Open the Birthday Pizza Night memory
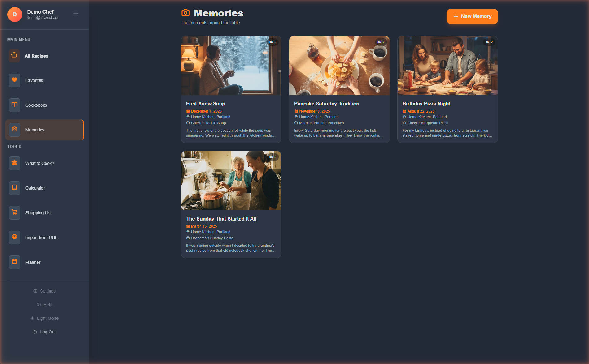Image resolution: width=589 pixels, height=364 pixels. point(447,89)
